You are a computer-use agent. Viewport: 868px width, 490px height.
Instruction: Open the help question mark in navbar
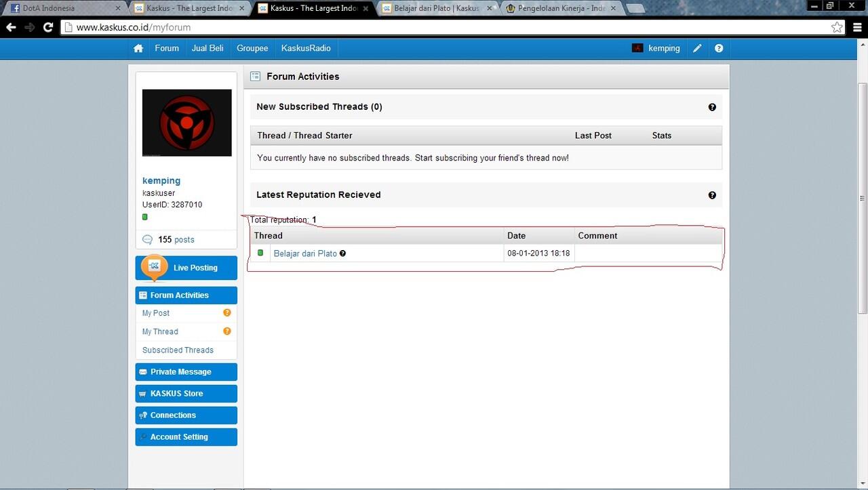pyautogui.click(x=719, y=48)
